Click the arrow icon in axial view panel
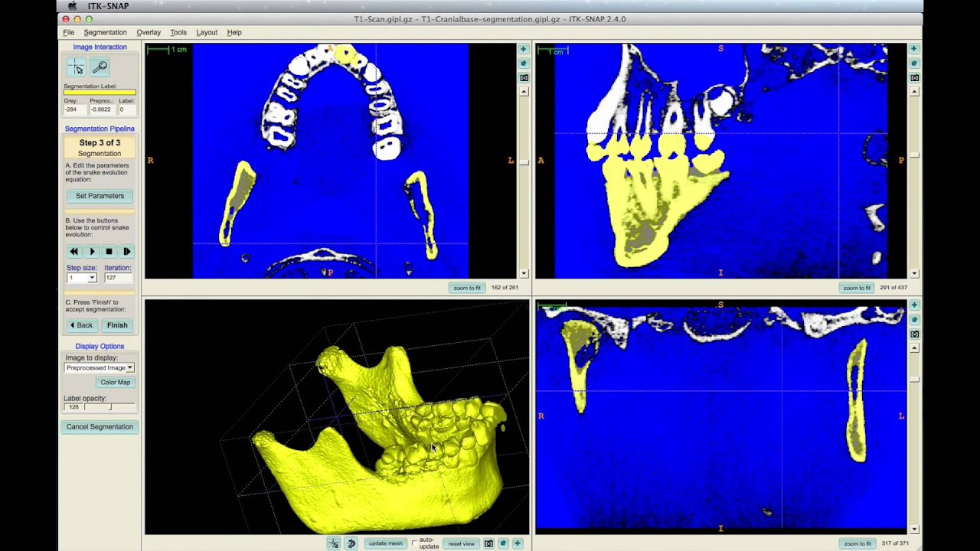Screen dimensions: 980x551 tap(524, 64)
